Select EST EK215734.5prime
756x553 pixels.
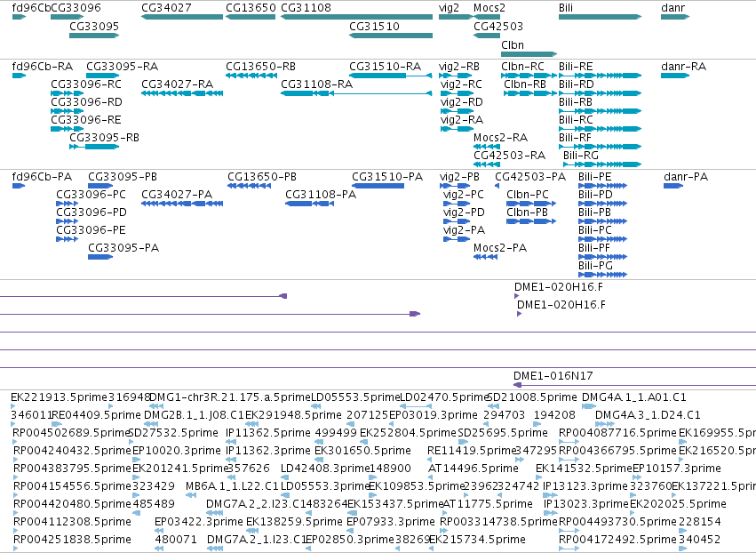point(431,549)
